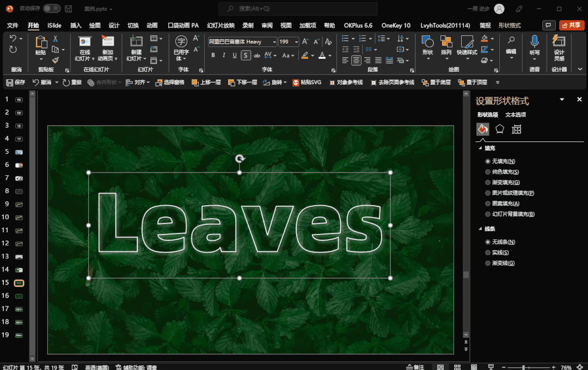The image size is (588, 370).
Task: Click the Notes button in status bar
Action: coord(415,367)
